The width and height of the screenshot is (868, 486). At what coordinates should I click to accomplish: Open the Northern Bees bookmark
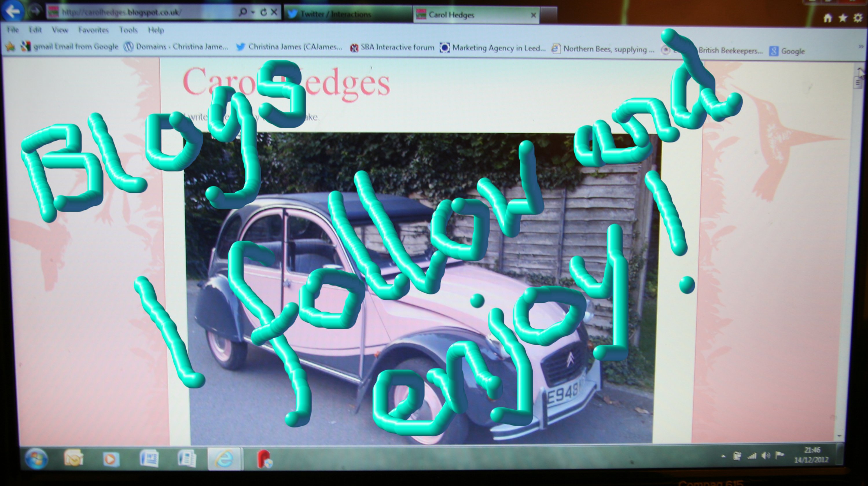[603, 49]
